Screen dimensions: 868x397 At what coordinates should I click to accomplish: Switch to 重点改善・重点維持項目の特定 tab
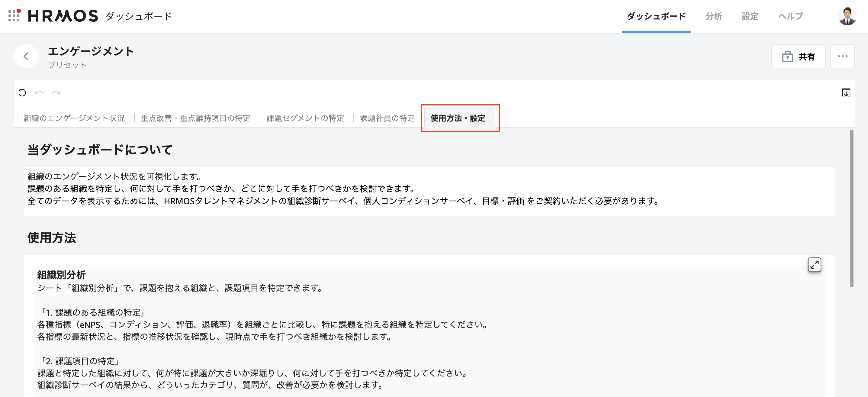tap(195, 118)
